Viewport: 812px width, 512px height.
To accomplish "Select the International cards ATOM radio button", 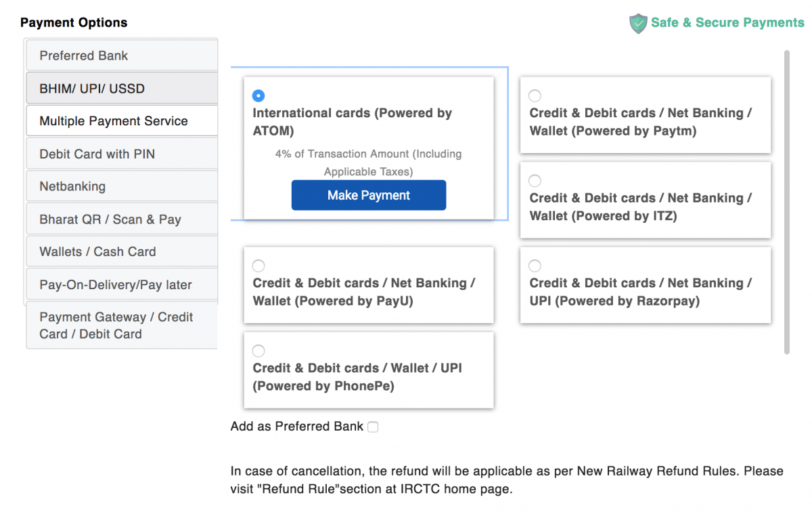I will tap(258, 95).
